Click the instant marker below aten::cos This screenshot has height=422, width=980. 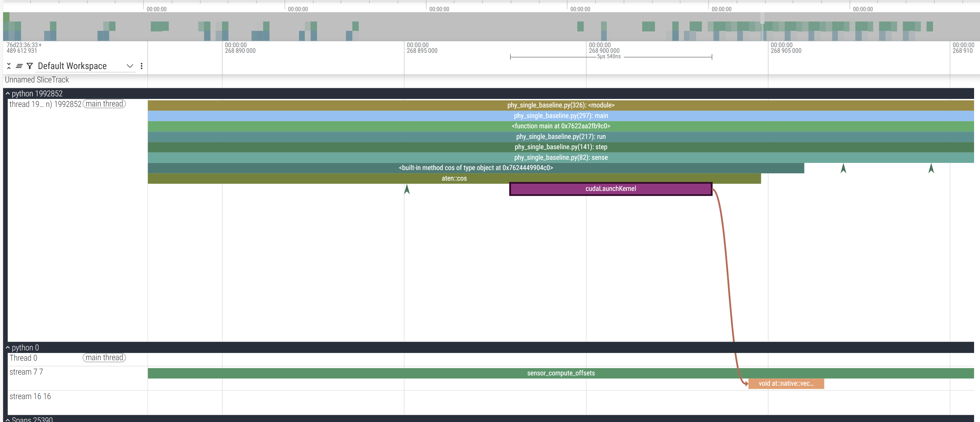[407, 189]
